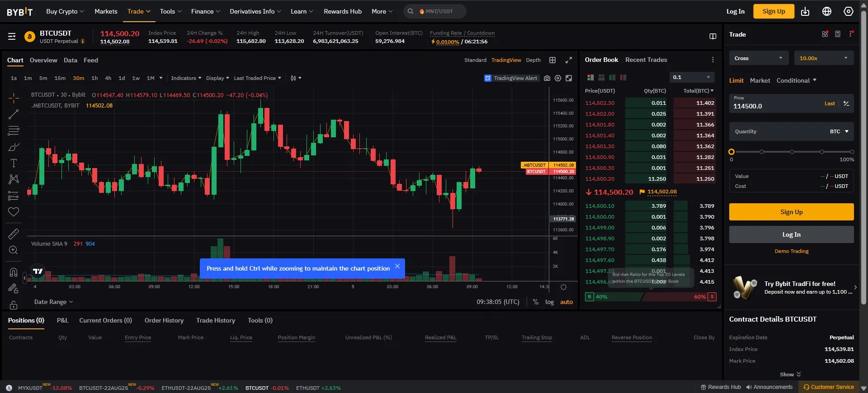Toggle log scale on the chart
The image size is (868, 393).
pos(549,302)
